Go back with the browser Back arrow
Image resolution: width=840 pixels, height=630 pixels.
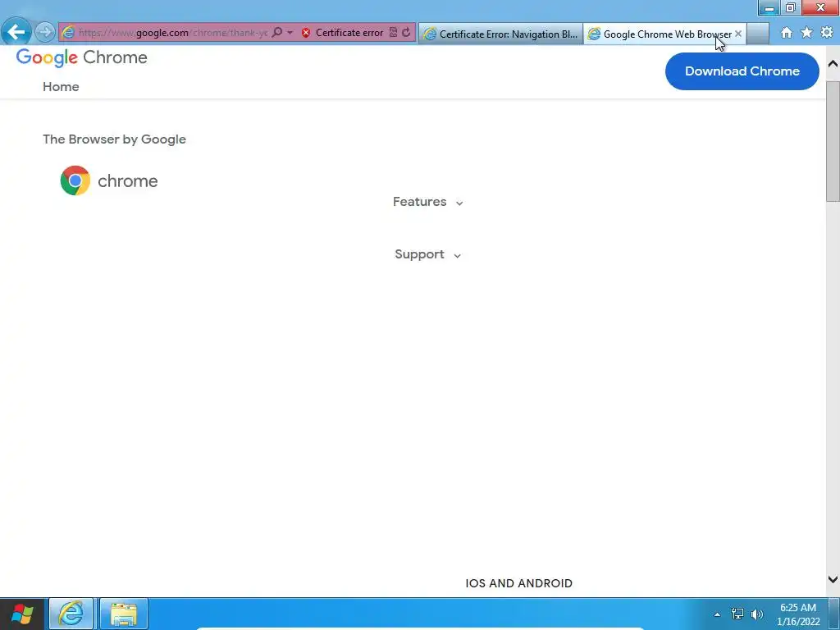click(16, 32)
